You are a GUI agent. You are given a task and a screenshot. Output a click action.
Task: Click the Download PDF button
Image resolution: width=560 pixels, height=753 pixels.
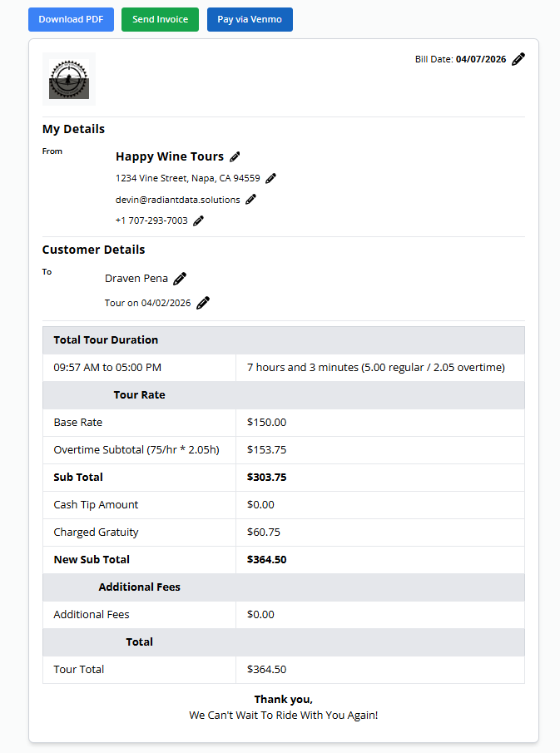[71, 20]
